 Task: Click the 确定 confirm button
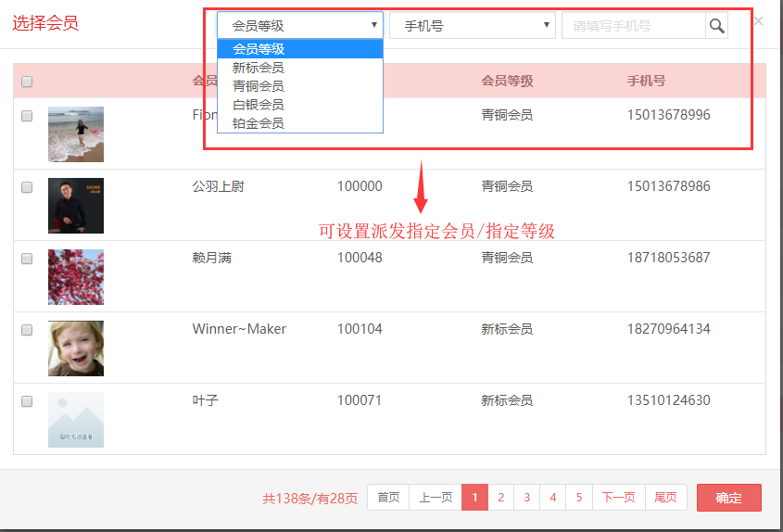click(x=728, y=498)
